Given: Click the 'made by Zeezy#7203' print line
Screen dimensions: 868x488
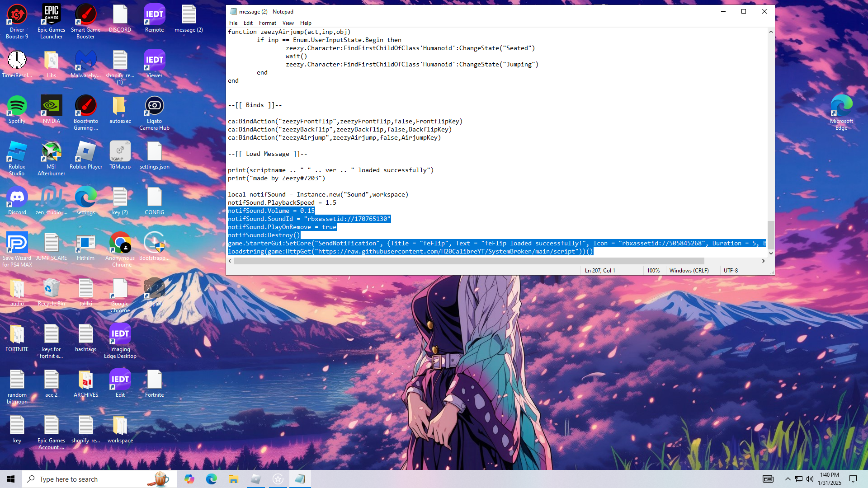Looking at the screenshot, I should pyautogui.click(x=277, y=178).
